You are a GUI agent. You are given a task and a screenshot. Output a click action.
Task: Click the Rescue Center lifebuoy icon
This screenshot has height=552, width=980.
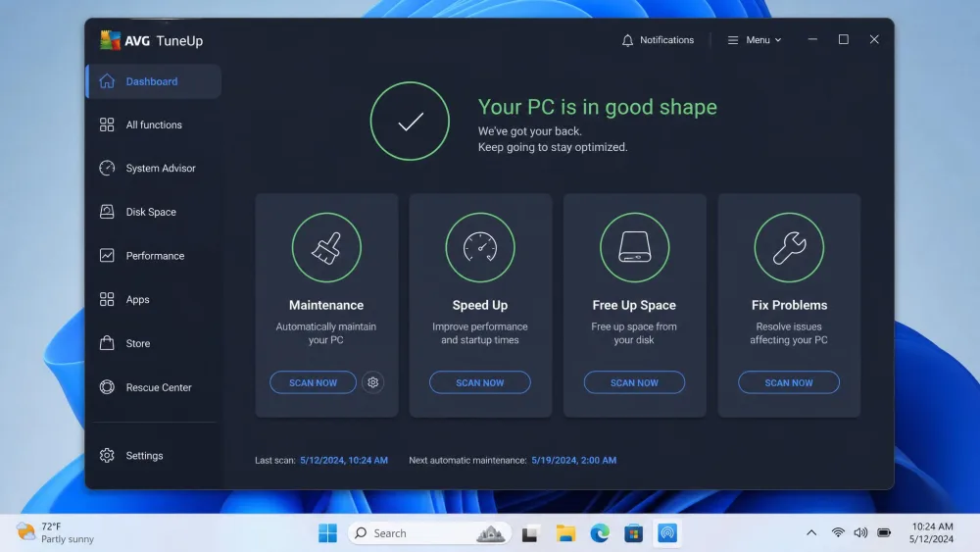pos(107,387)
